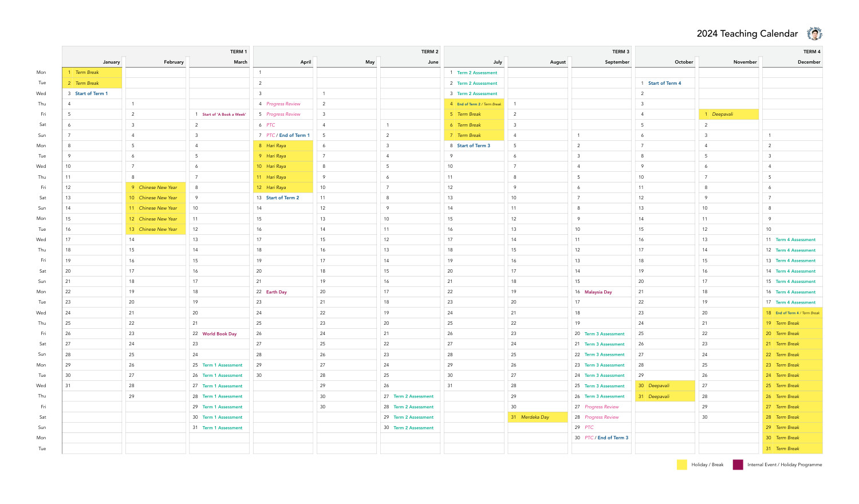Click the profile avatar beside the calendar title
859x504 pixels.
pyautogui.click(x=814, y=33)
